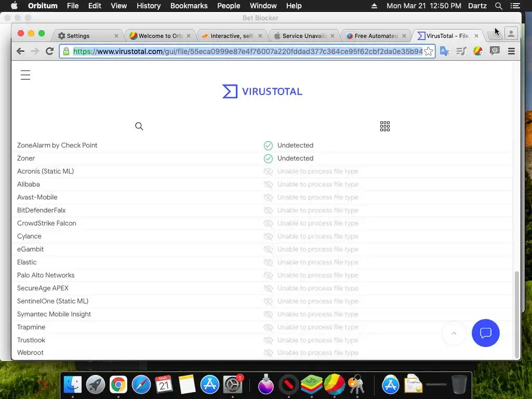This screenshot has width=532, height=399.
Task: Click the Trapmine engine name
Action: coord(31,327)
